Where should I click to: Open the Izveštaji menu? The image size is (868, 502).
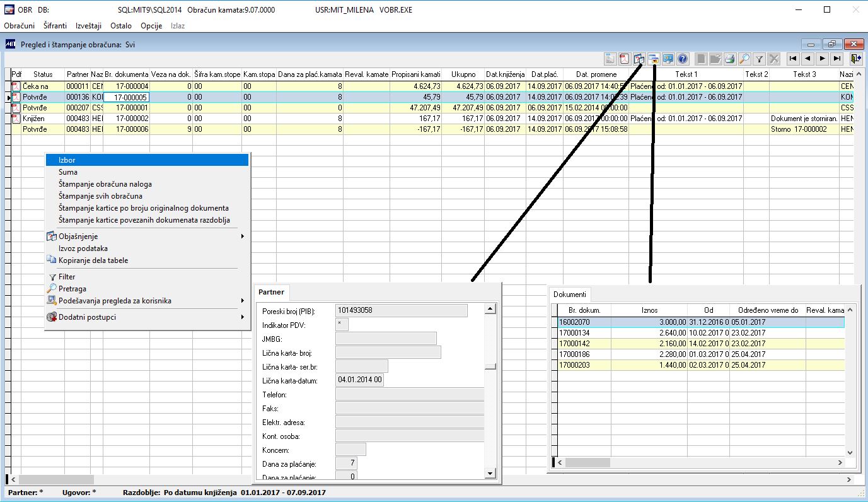[88, 26]
